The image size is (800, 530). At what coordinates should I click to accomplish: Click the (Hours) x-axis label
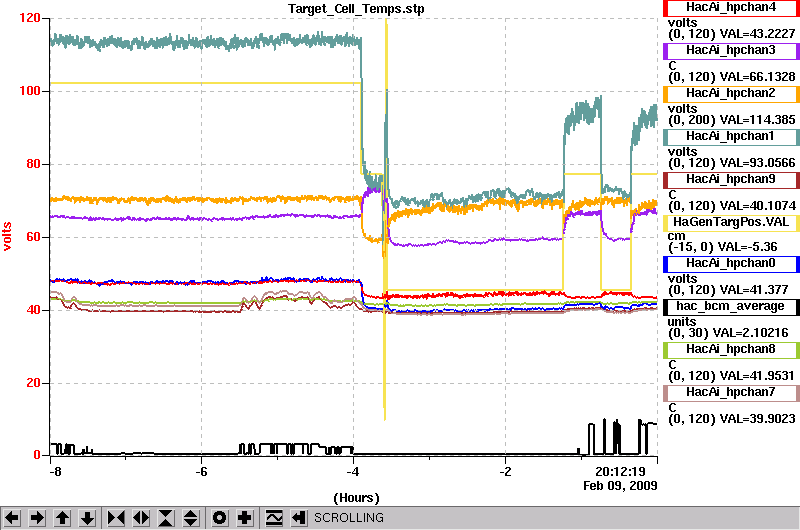click(356, 498)
